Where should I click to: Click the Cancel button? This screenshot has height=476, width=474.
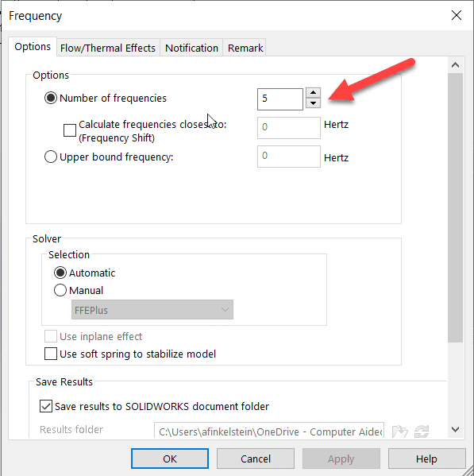pyautogui.click(x=256, y=459)
